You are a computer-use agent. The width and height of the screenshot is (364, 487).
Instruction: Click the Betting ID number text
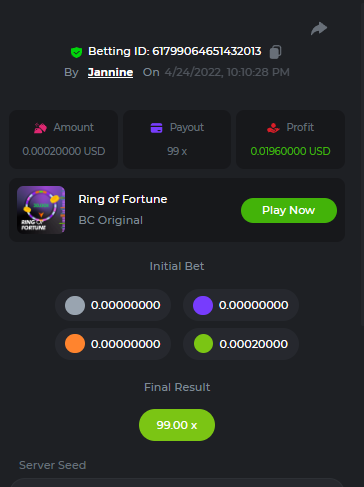click(207, 51)
